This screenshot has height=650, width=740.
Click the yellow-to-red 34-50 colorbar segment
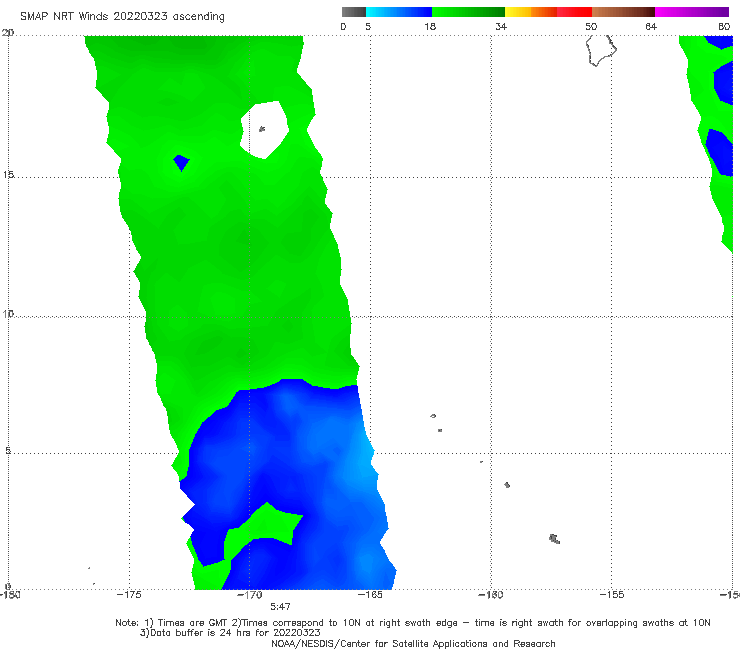click(x=548, y=12)
